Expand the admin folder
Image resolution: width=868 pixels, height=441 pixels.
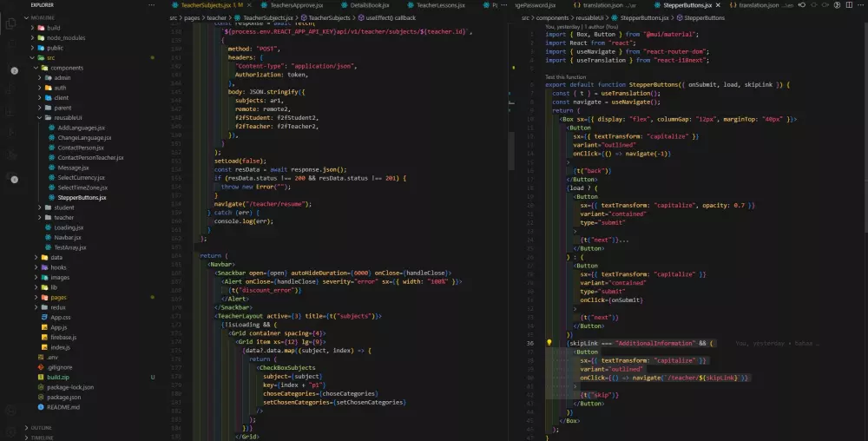tap(40, 77)
